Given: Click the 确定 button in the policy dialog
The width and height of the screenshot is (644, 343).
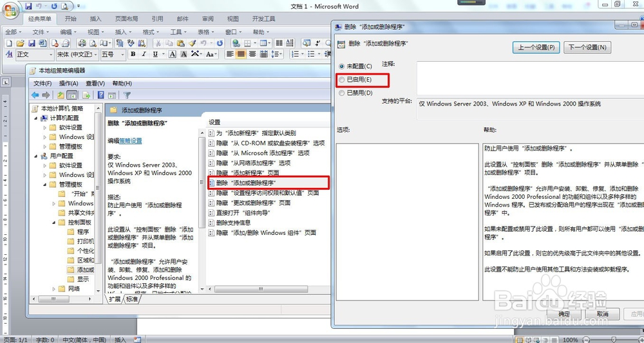Looking at the screenshot, I should coord(564,314).
